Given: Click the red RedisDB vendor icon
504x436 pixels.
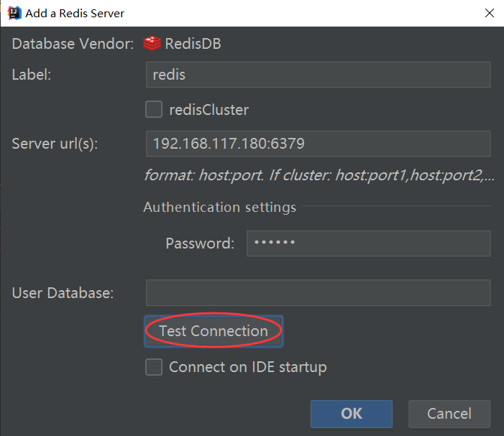Looking at the screenshot, I should [x=152, y=44].
